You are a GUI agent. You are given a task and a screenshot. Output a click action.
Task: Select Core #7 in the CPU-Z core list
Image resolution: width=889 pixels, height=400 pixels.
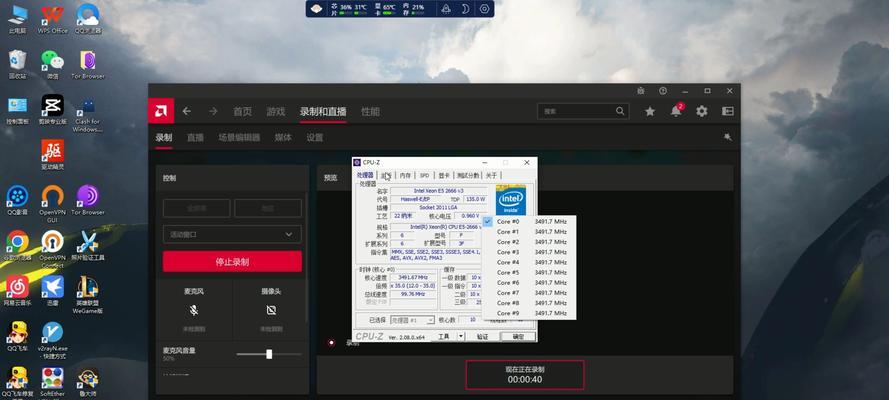click(529, 293)
